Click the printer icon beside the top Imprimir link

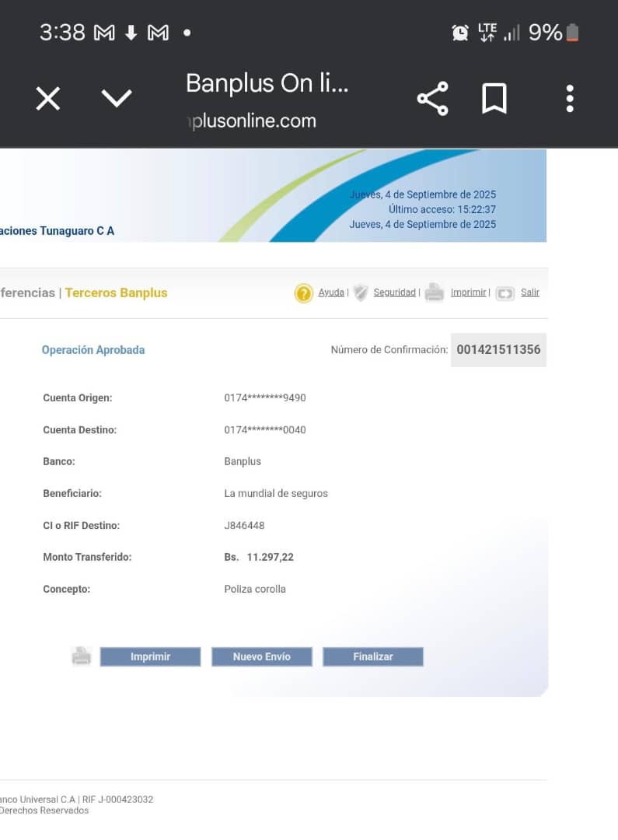[435, 293]
